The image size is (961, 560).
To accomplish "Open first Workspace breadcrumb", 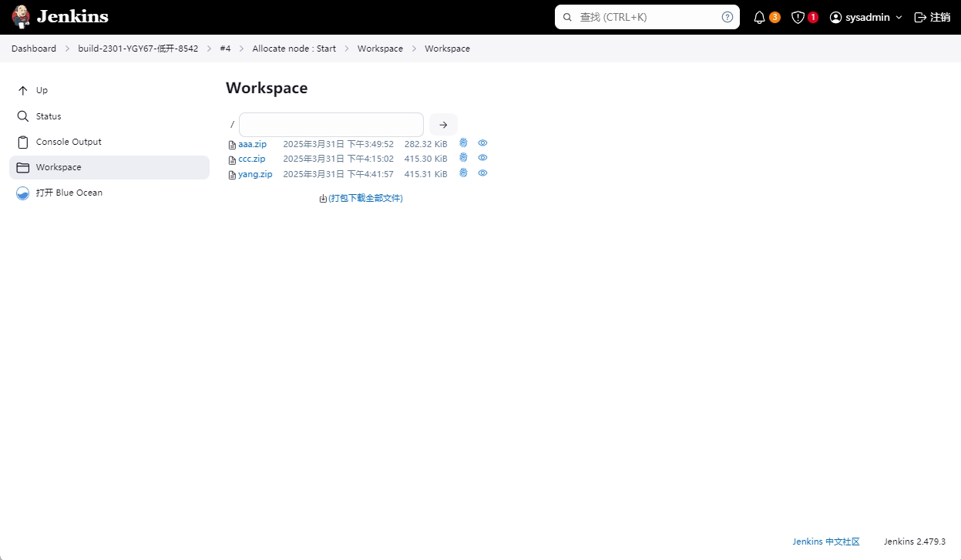I will click(x=380, y=49).
